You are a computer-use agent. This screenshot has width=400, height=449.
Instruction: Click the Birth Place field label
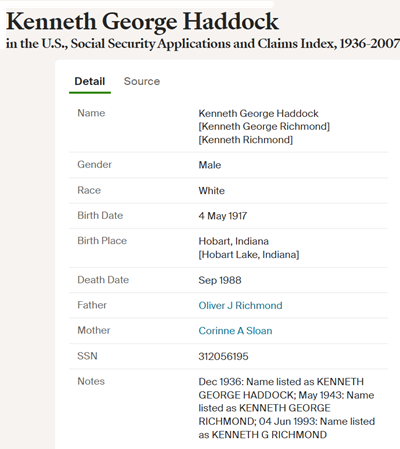click(102, 241)
